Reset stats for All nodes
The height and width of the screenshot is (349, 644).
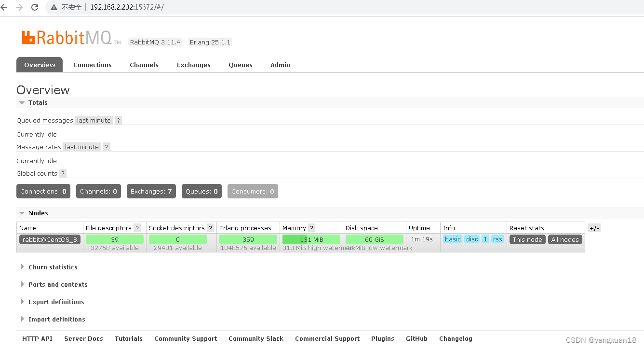tap(565, 239)
